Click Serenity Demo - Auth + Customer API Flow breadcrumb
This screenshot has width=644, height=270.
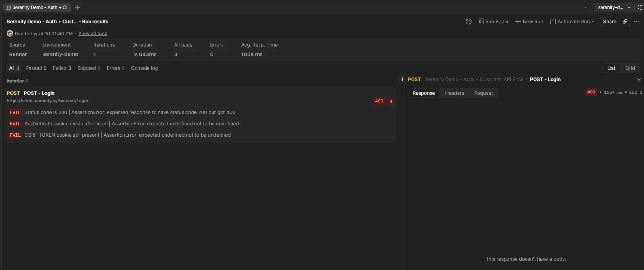click(x=474, y=79)
